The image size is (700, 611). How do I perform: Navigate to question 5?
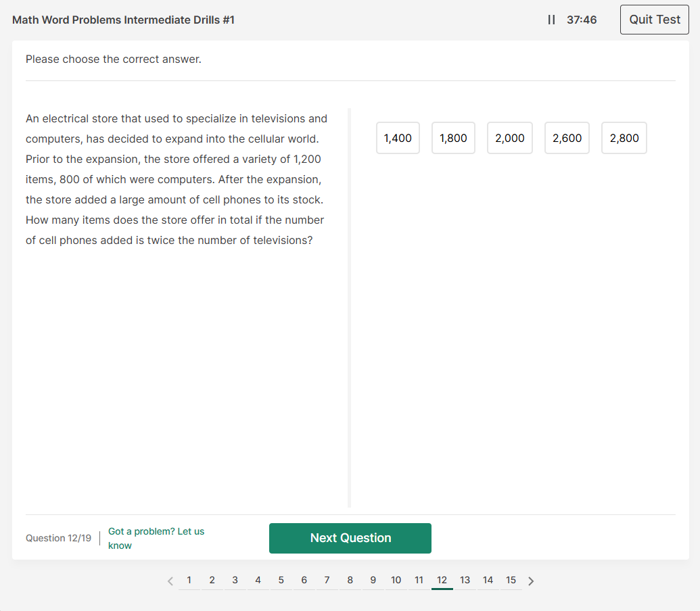(x=281, y=580)
